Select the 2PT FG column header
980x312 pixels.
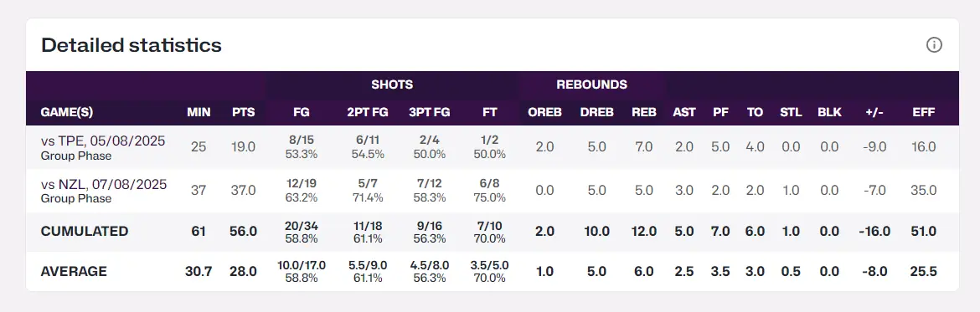(x=368, y=113)
